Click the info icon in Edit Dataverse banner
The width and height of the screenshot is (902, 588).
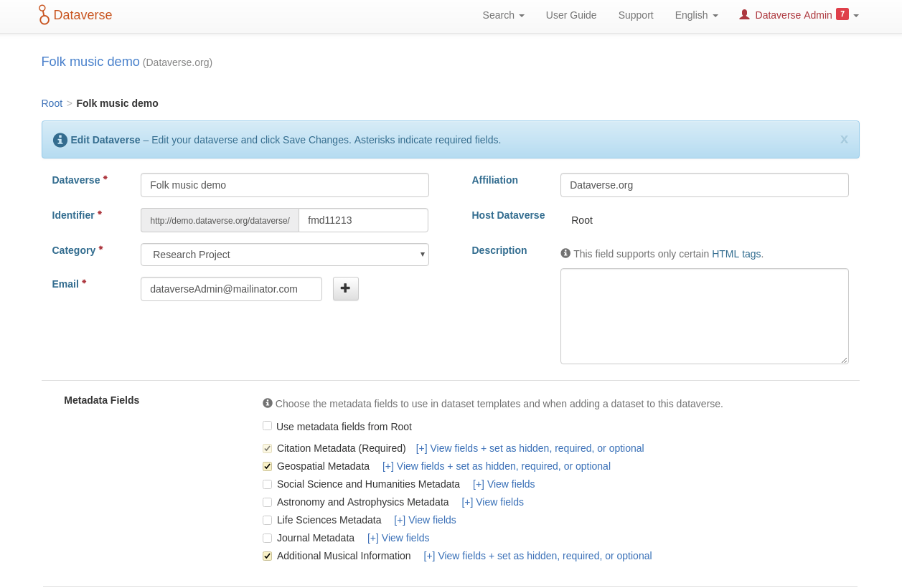coord(60,140)
